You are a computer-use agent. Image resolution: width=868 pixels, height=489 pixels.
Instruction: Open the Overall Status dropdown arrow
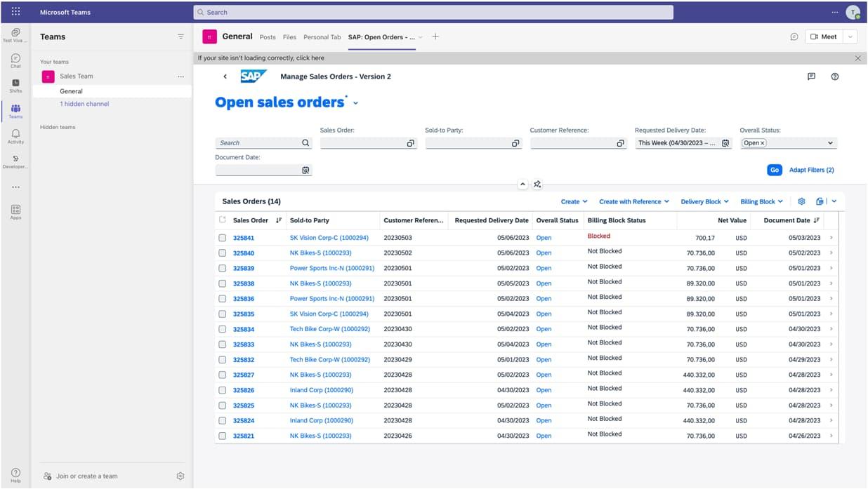click(x=830, y=143)
